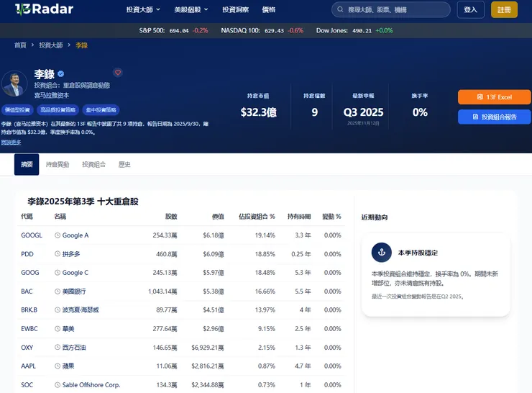Click the 註冊 button

point(504,9)
